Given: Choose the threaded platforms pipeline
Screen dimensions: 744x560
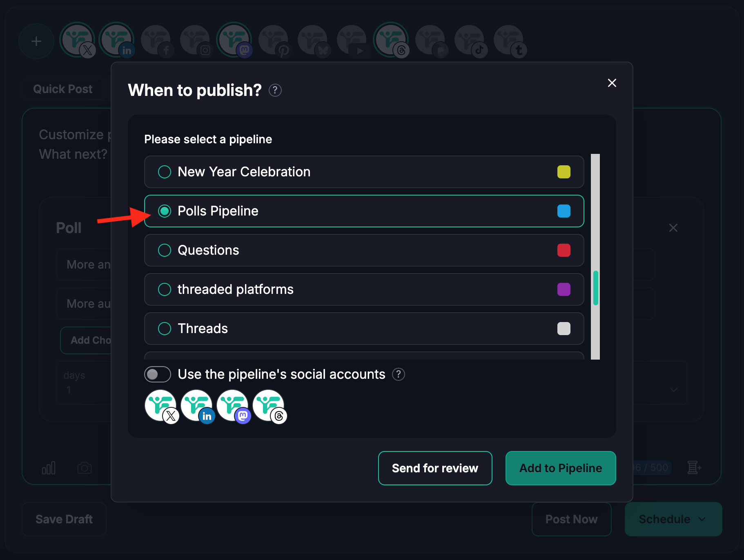Looking at the screenshot, I should coord(165,289).
